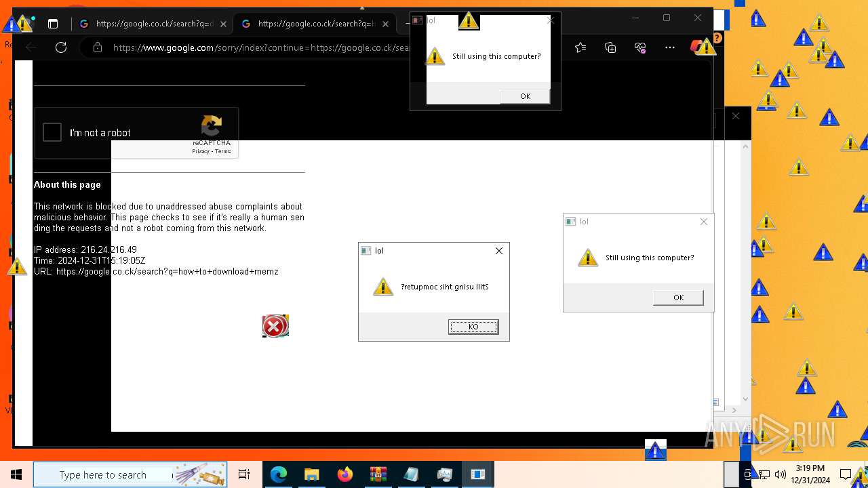Image resolution: width=868 pixels, height=488 pixels.
Task: Click the volume speaker tray icon
Action: [x=780, y=474]
